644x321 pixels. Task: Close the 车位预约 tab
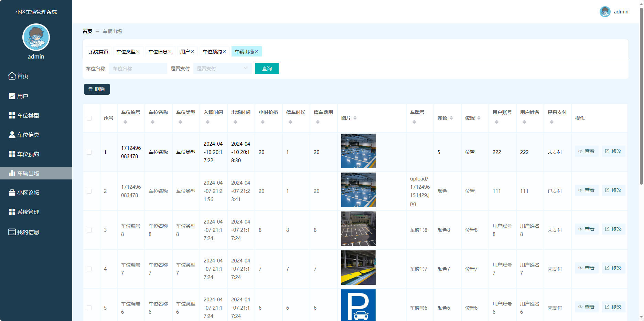coord(224,52)
